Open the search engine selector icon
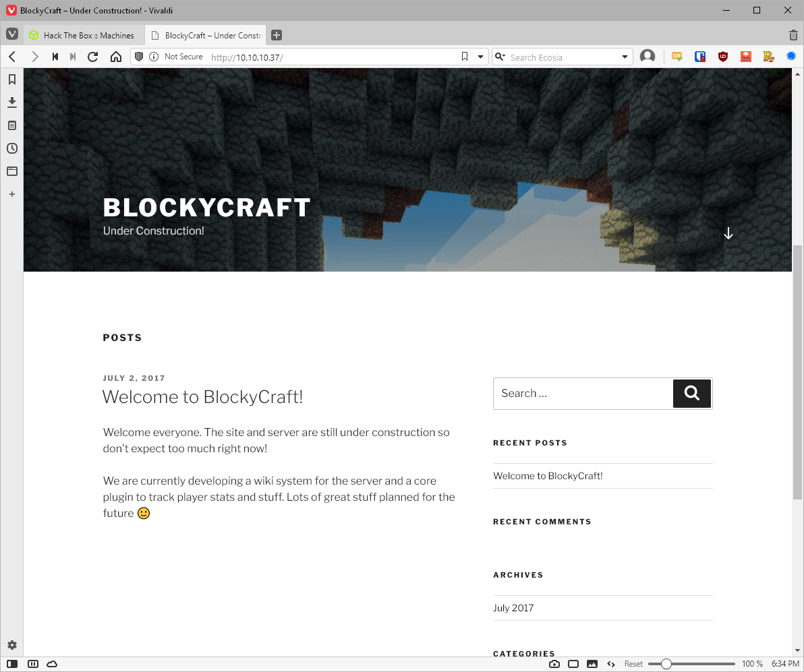This screenshot has height=672, width=804. coord(500,57)
